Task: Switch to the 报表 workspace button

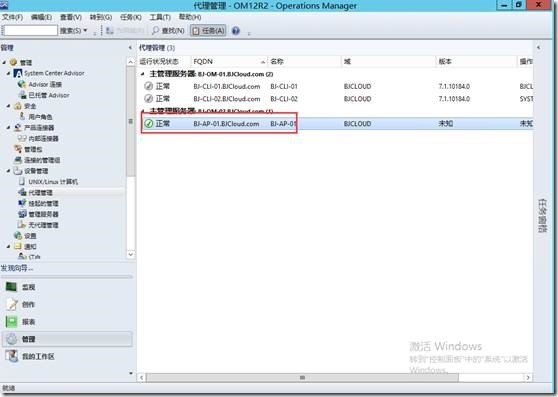Action: (x=67, y=322)
